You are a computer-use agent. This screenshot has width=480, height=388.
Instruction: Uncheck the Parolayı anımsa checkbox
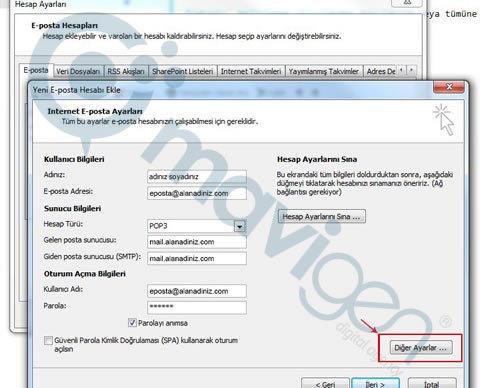click(132, 323)
